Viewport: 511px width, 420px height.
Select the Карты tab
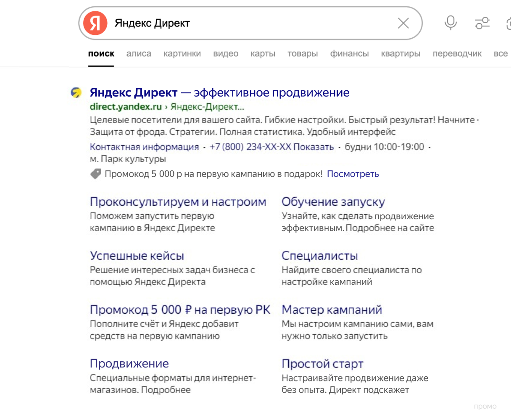(x=263, y=54)
